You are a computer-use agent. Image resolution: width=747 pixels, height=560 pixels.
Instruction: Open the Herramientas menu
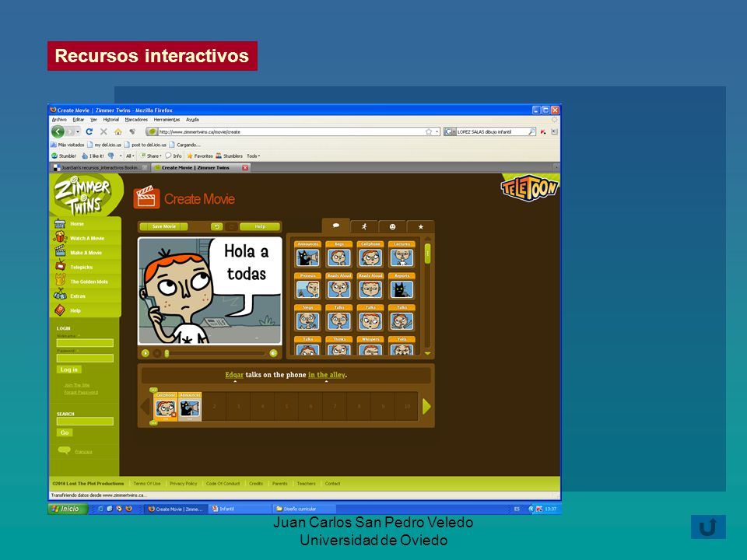click(167, 120)
